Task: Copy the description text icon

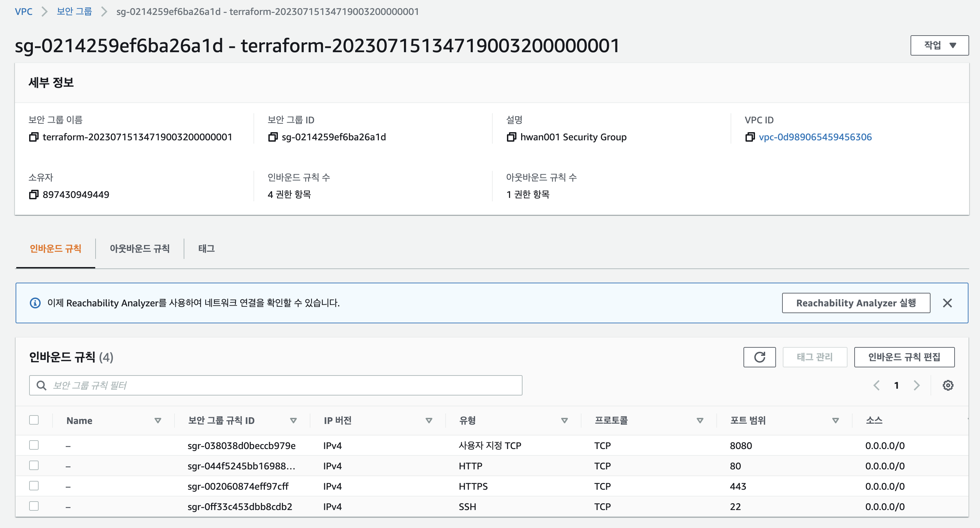Action: (511, 137)
